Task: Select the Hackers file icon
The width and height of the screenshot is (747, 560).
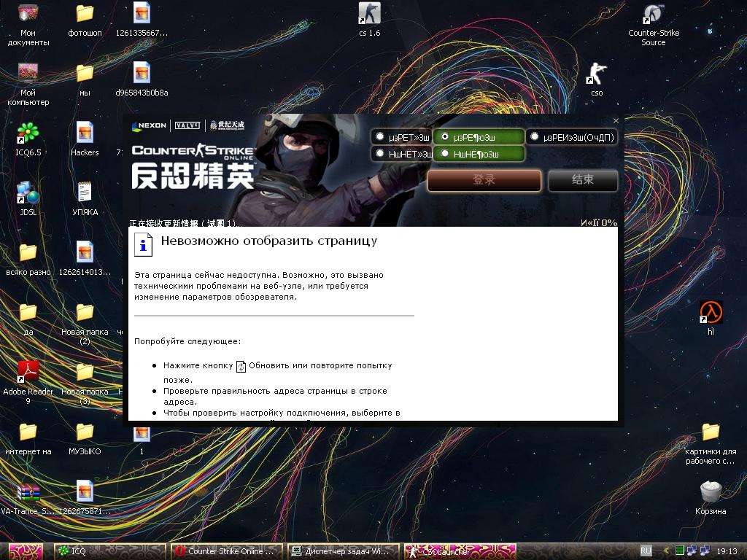Action: click(x=85, y=133)
